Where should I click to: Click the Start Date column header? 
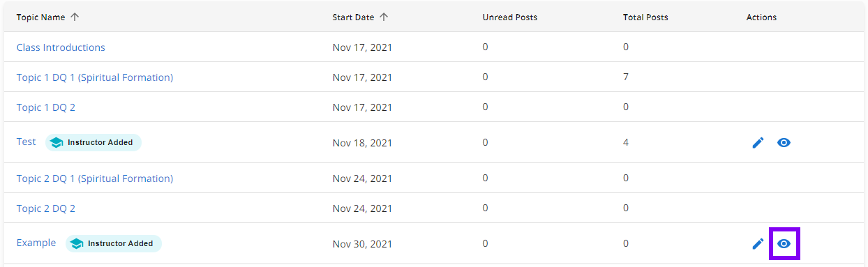click(353, 17)
